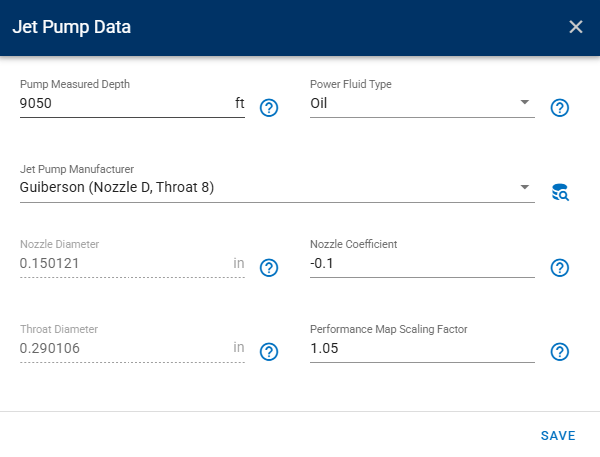Open jet pump catalog database search
The image size is (600, 457).
[x=560, y=192]
